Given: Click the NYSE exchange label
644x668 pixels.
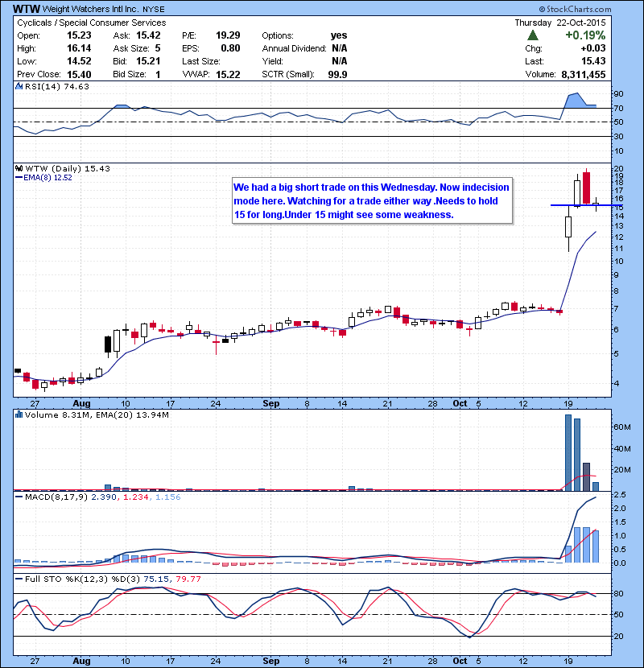Looking at the screenshot, I should [x=154, y=10].
